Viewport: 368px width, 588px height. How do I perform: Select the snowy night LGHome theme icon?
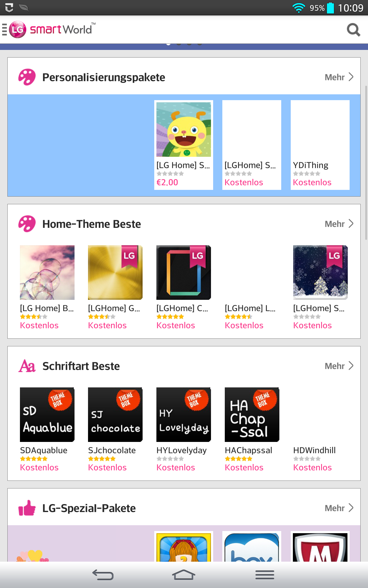click(x=320, y=273)
